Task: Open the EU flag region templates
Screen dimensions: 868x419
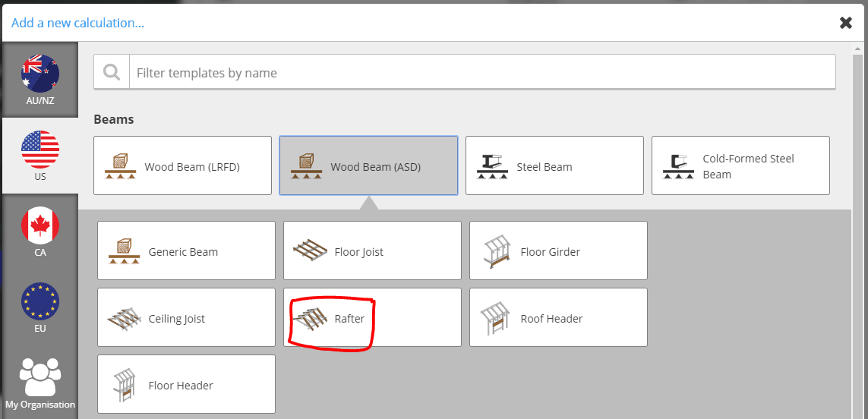Action: point(39,307)
